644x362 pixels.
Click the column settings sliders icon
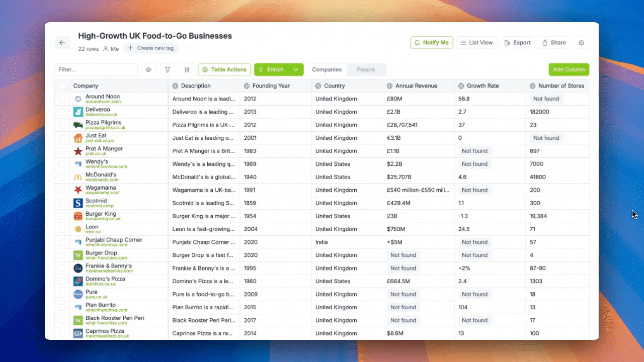click(187, 69)
